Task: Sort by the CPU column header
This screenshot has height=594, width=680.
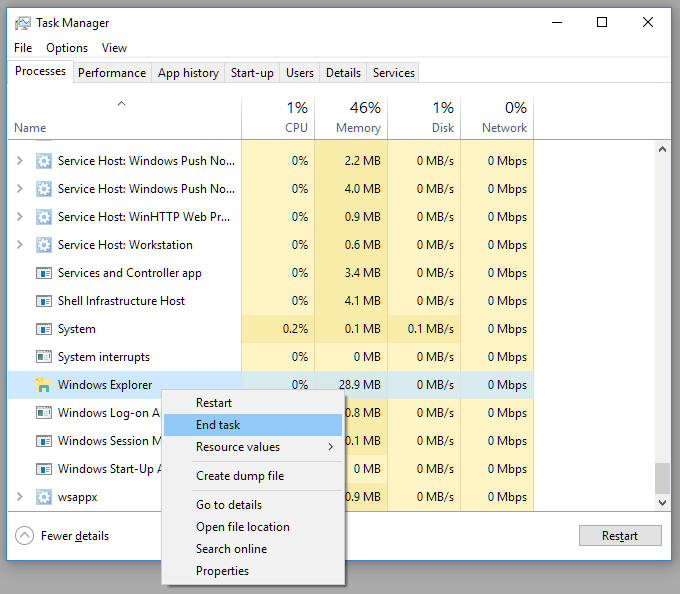Action: pos(278,118)
